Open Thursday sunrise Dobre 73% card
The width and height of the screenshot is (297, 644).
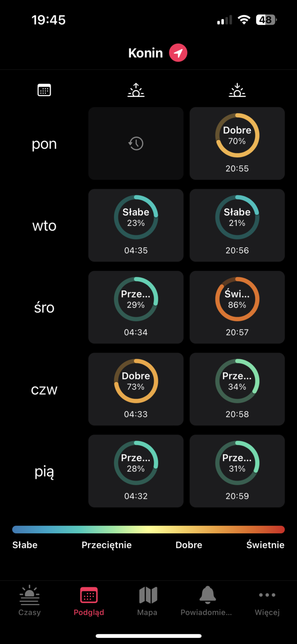click(x=136, y=389)
